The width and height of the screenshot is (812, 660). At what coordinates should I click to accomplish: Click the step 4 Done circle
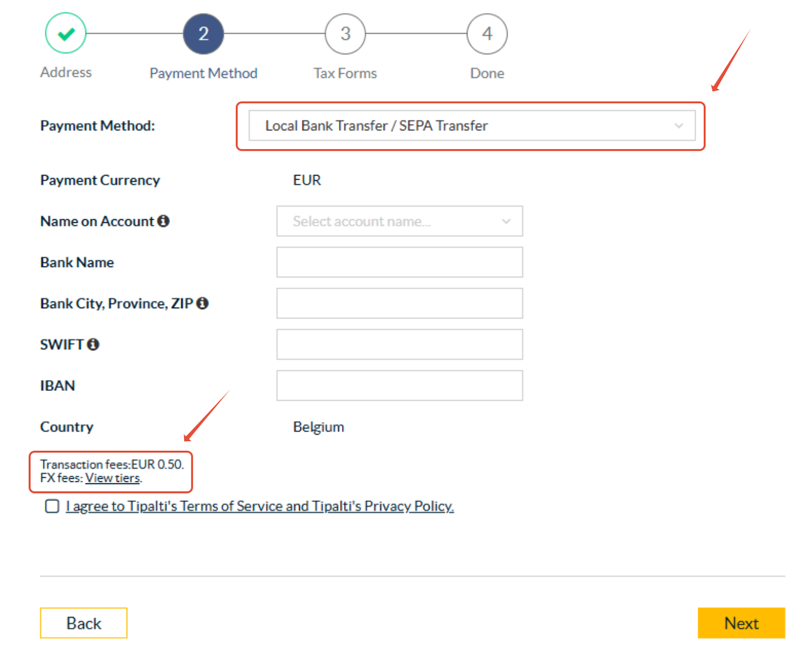coord(487,34)
